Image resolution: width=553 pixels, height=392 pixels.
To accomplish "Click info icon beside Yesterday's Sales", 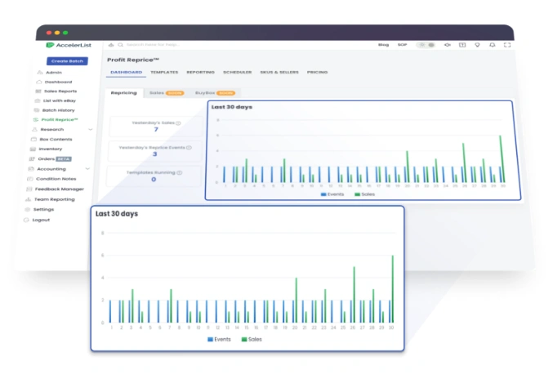I will (178, 123).
